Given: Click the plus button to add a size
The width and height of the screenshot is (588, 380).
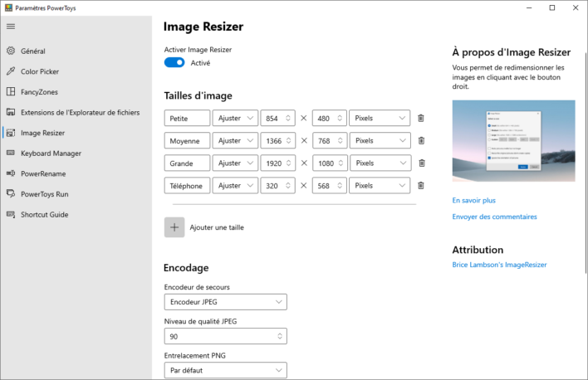Looking at the screenshot, I should pos(174,227).
